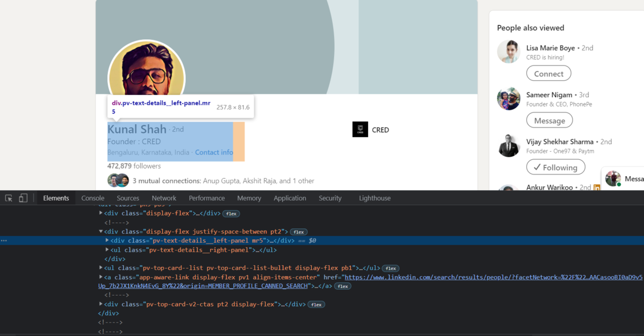Click Founder & CEO, PhonePe subtitle
Viewport: 644px width, 336px height.
[559, 104]
